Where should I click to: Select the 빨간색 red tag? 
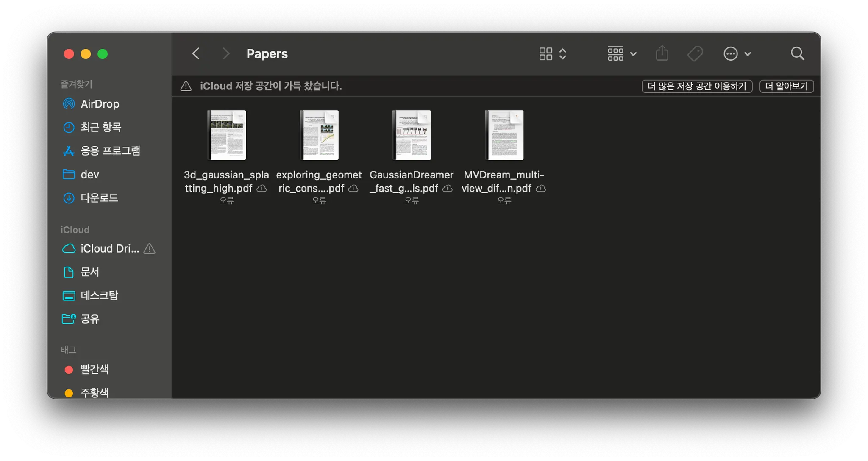click(x=94, y=369)
